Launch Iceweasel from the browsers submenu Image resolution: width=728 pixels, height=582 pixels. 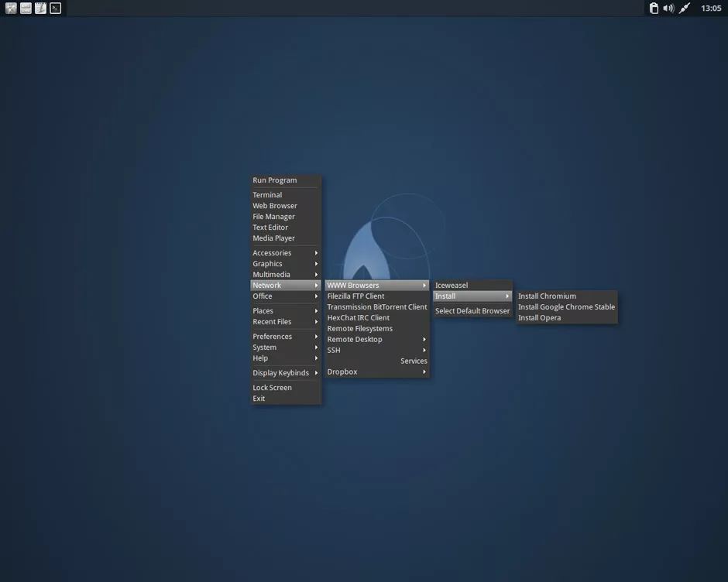(472, 286)
